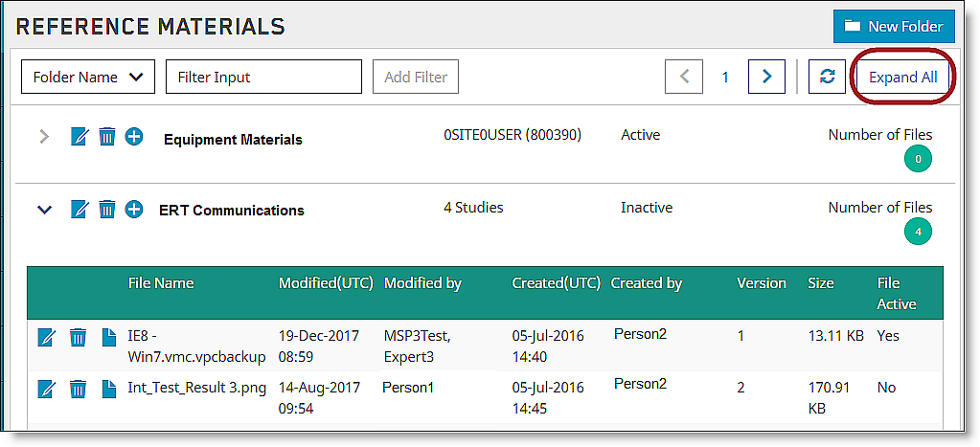
Task: Expand the Equipment Materials folder row
Action: (x=44, y=137)
